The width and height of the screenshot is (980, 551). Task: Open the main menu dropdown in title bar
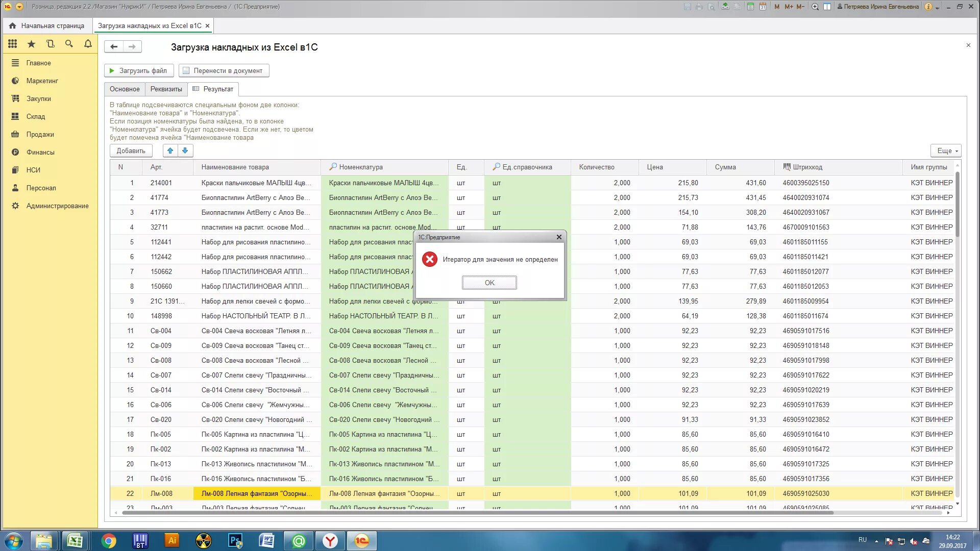19,7
